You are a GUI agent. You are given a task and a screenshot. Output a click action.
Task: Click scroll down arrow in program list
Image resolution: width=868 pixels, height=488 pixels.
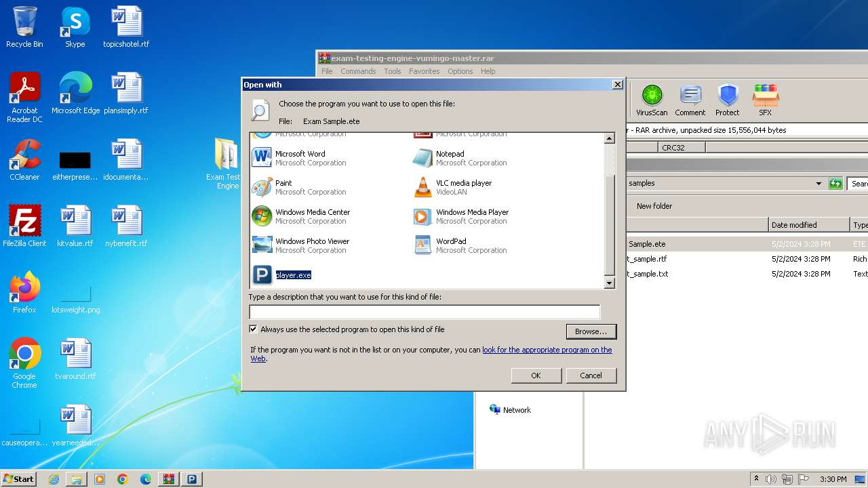tap(609, 283)
